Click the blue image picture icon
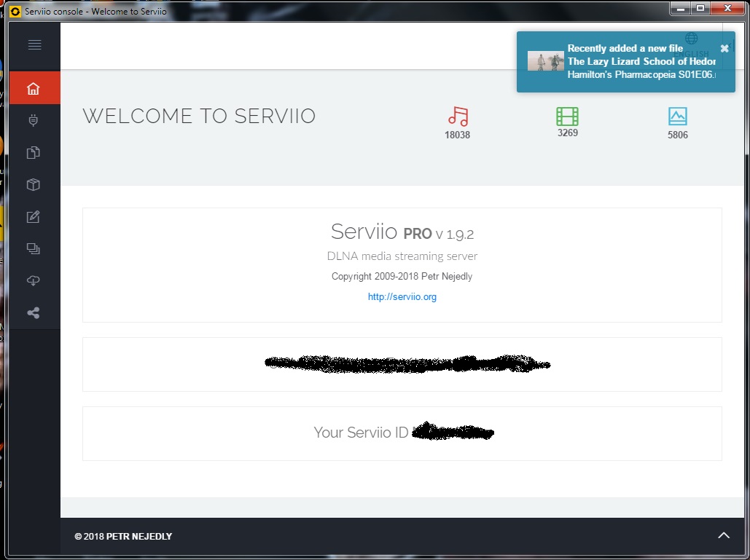 click(677, 117)
